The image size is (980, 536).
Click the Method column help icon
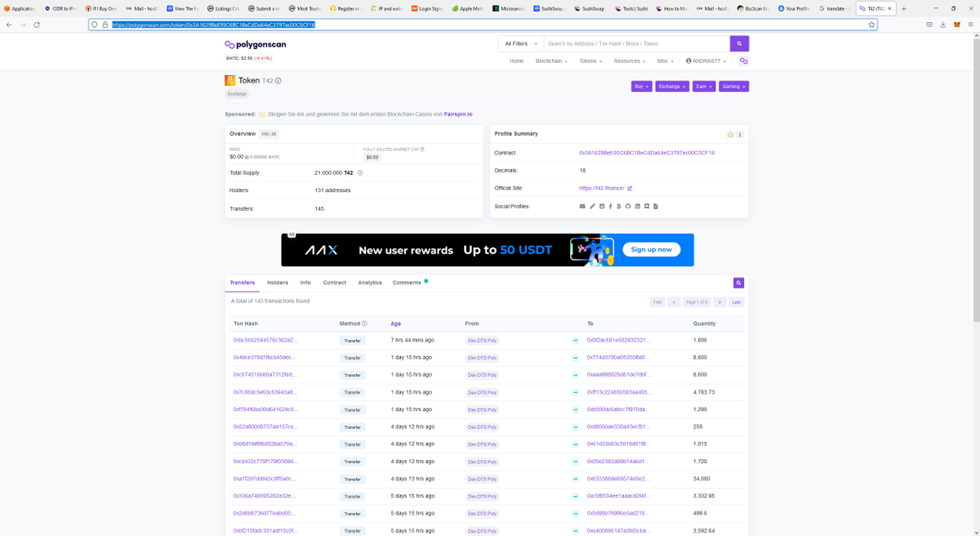[364, 324]
